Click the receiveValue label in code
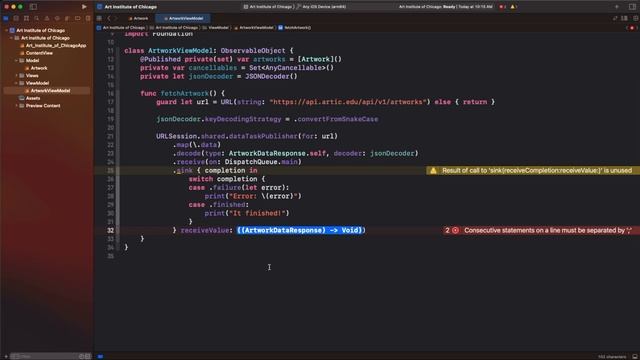This screenshot has height=360, width=640. [x=204, y=230]
